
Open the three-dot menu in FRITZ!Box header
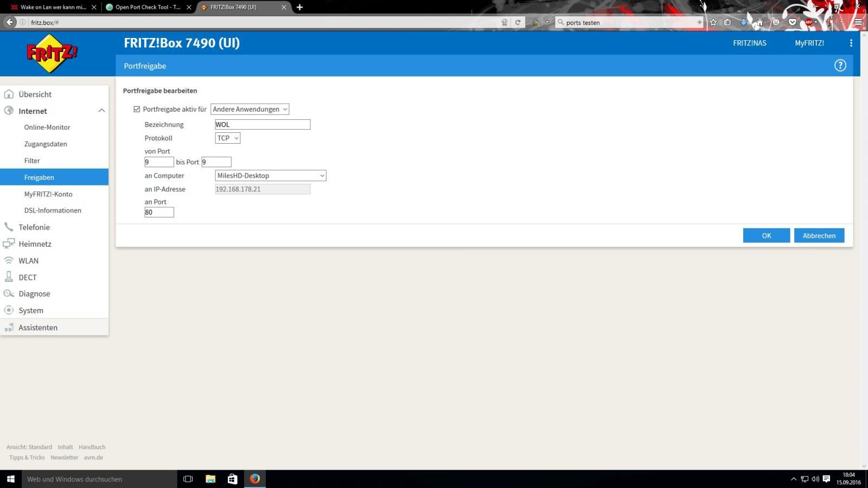[x=851, y=43]
